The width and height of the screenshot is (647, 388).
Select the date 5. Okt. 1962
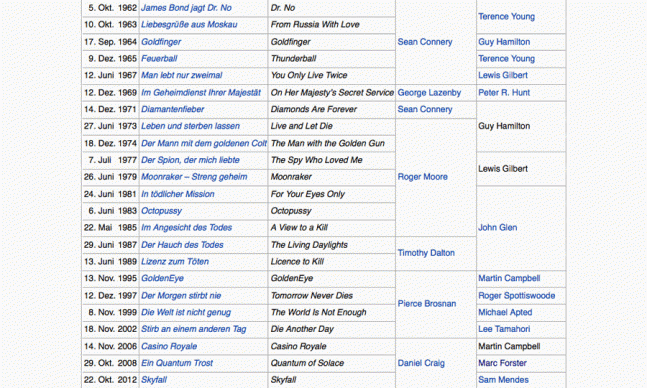pos(112,8)
